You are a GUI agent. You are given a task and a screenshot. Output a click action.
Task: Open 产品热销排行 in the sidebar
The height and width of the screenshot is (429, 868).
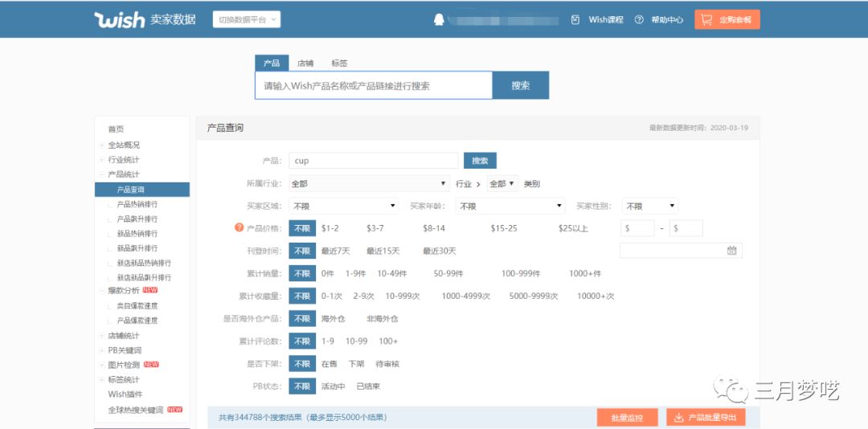[137, 204]
